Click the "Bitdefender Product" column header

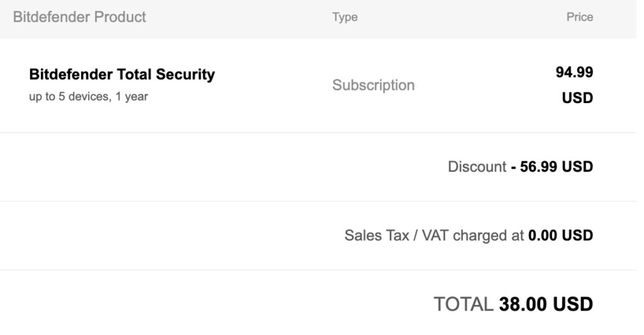point(79,17)
